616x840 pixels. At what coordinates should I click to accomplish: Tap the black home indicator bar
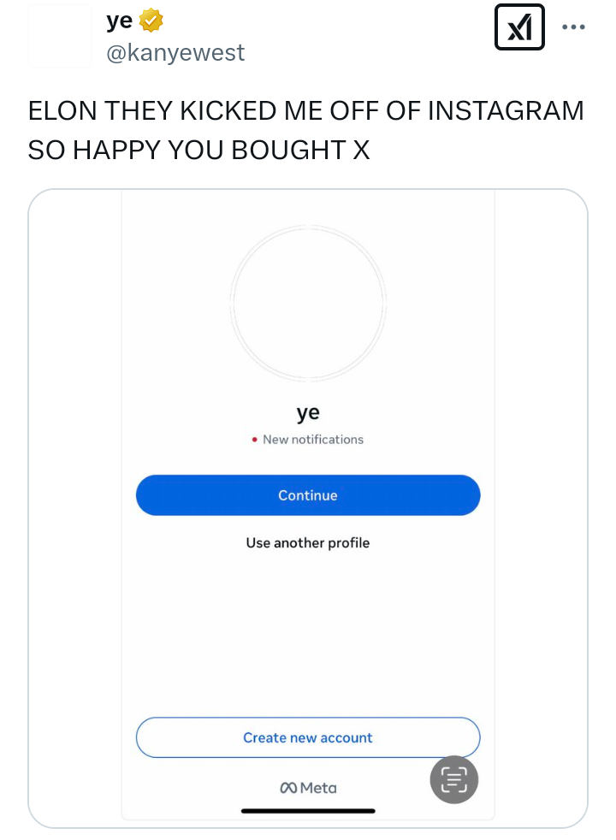coord(308,810)
